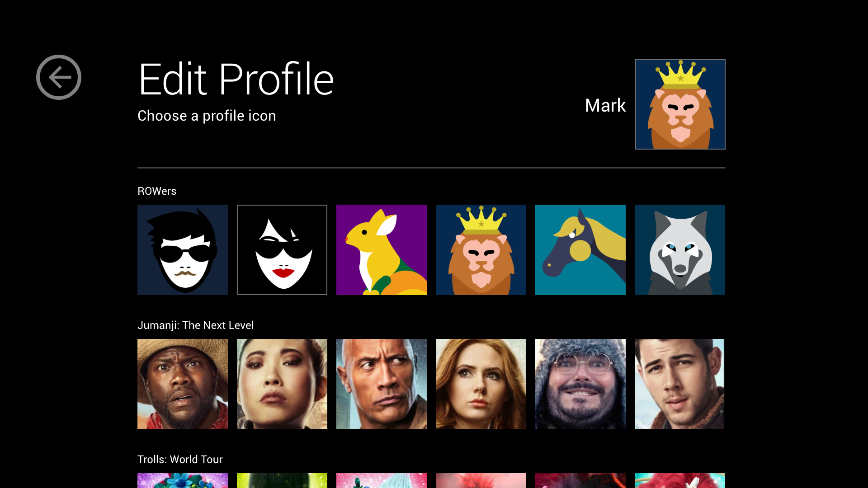Select the crowned lion icon in ROWers
Screen dimensions: 868x488
point(481,250)
